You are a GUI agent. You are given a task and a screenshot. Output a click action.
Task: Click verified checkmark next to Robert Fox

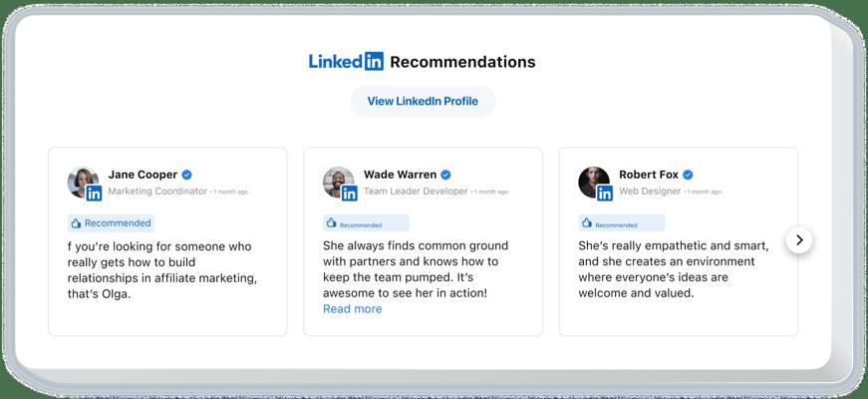(688, 175)
